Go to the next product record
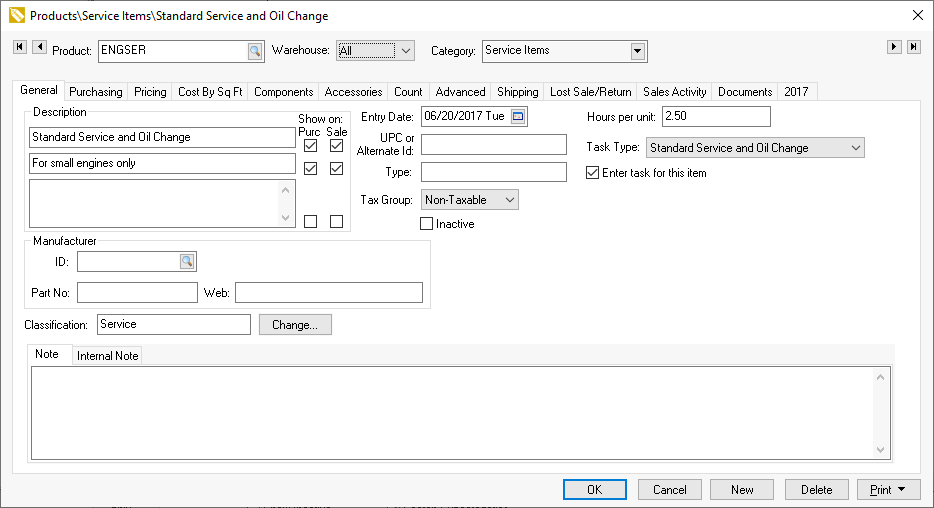 coord(895,47)
